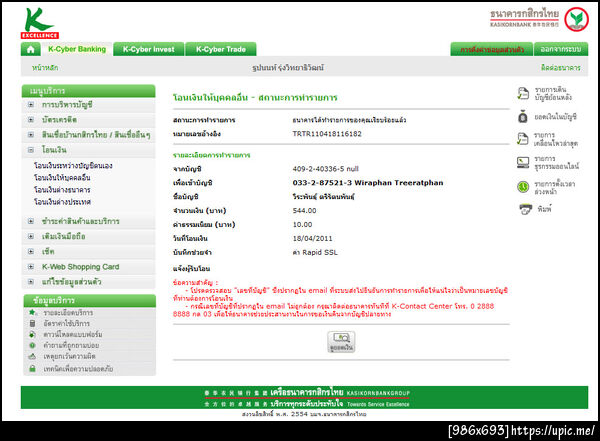Click the home icon tab
This screenshot has height=441, width=600.
click(x=31, y=49)
